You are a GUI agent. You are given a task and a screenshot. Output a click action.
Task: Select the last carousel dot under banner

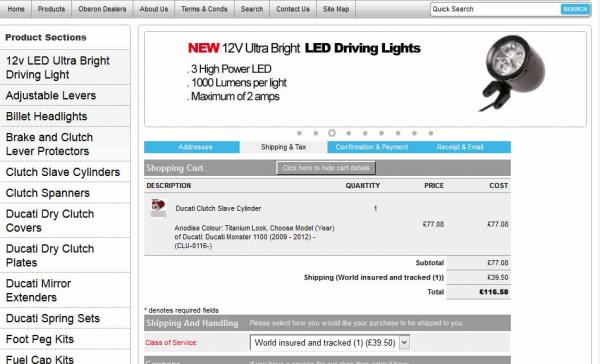coord(431,133)
